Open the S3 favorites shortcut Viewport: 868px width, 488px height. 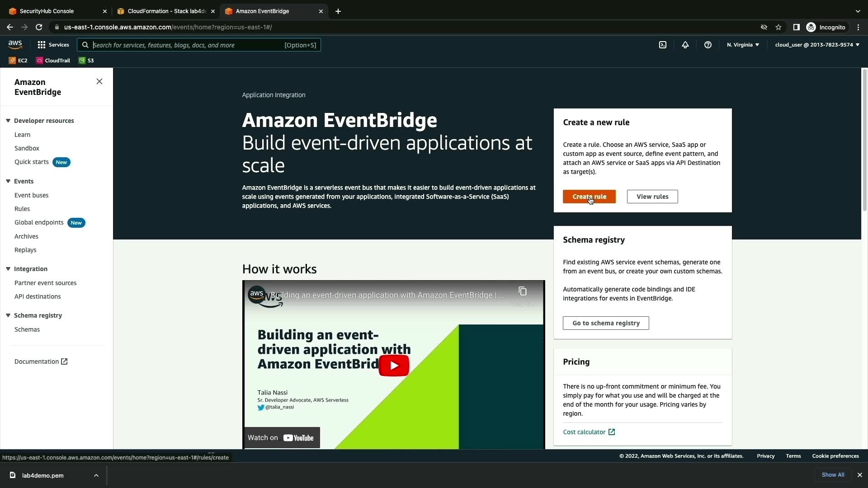[x=86, y=60]
